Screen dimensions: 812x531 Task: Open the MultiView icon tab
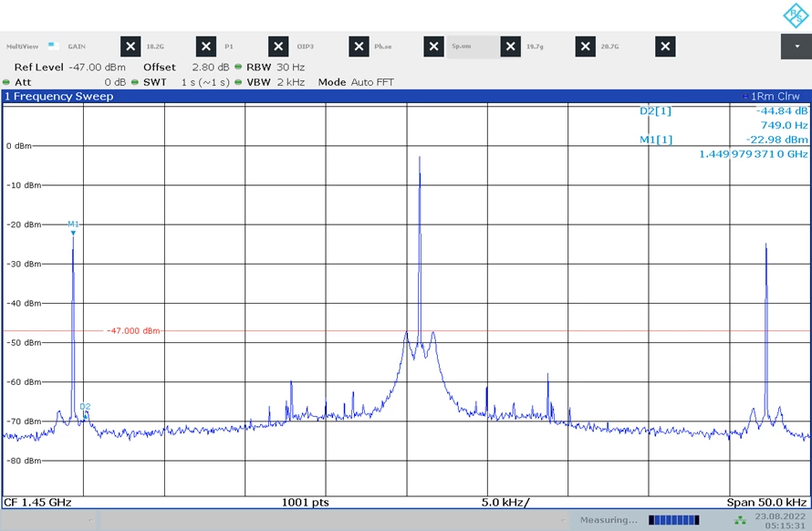pyautogui.click(x=22, y=47)
